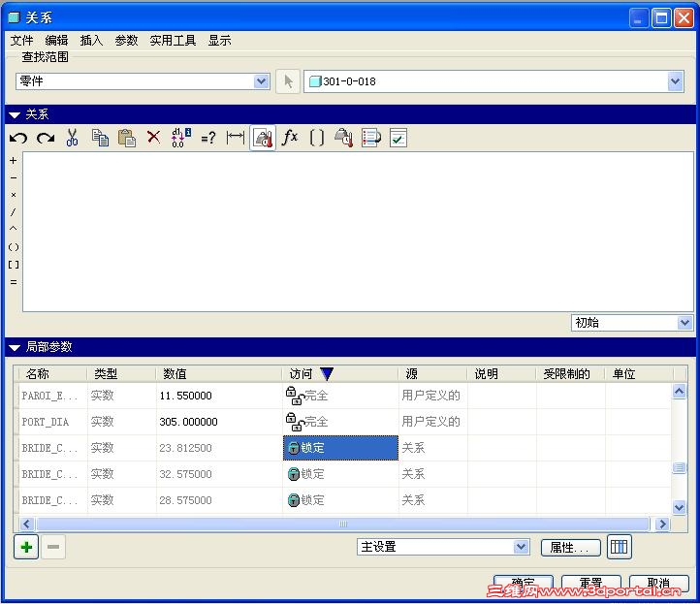Insert square brackets into the relation
This screenshot has height=604, width=700.
pos(14,265)
